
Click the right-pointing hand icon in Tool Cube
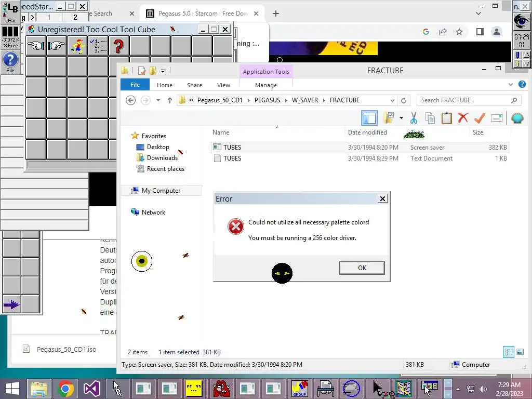[x=57, y=46]
